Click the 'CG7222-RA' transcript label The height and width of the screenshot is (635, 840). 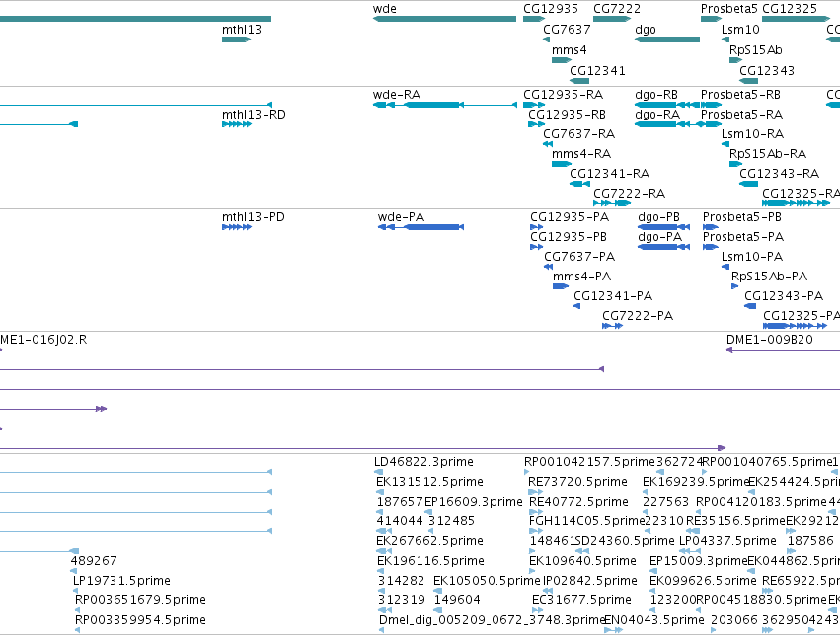629,194
